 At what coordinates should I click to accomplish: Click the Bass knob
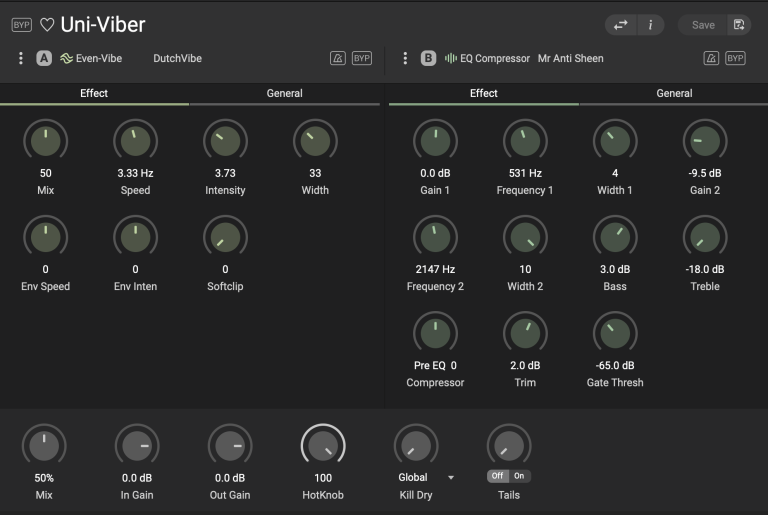[x=615, y=237]
